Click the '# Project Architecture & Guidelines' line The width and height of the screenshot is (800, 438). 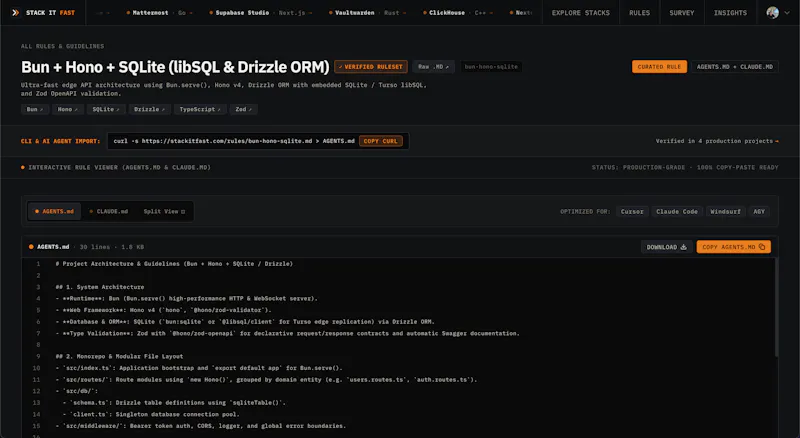(x=174, y=264)
